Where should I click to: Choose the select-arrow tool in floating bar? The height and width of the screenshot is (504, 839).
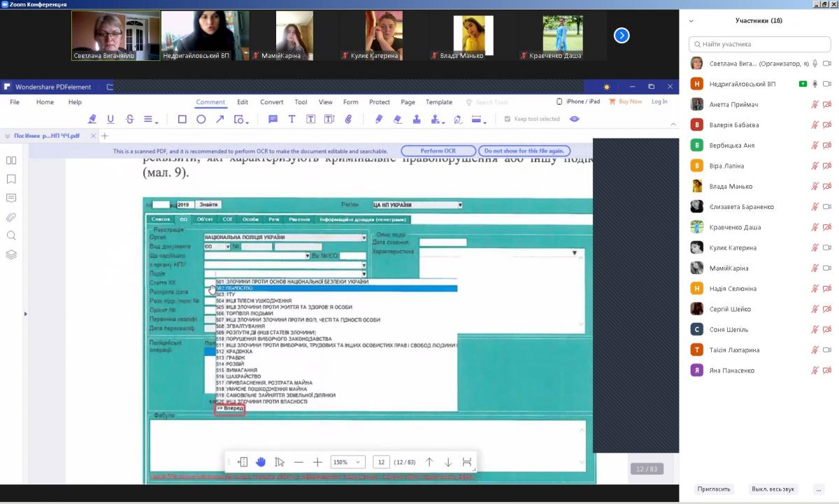[x=280, y=462]
